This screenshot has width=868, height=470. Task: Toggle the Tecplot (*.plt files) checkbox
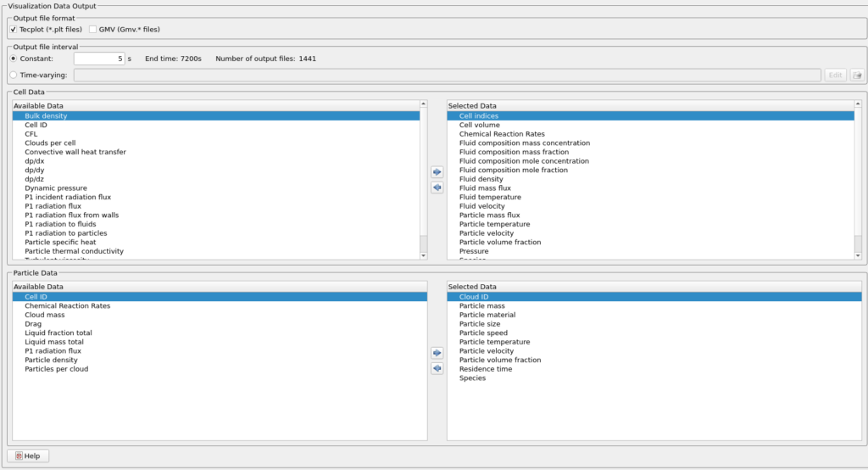click(14, 30)
